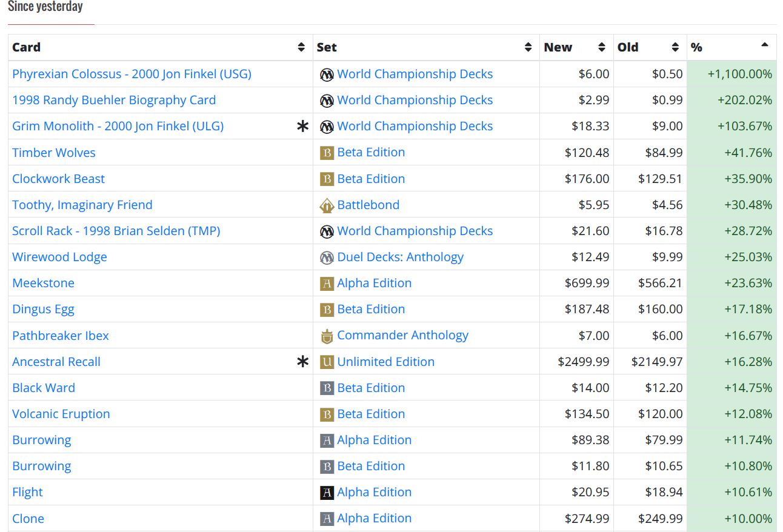Click the Alpha Edition icon in the Meekstone row

[x=327, y=284]
